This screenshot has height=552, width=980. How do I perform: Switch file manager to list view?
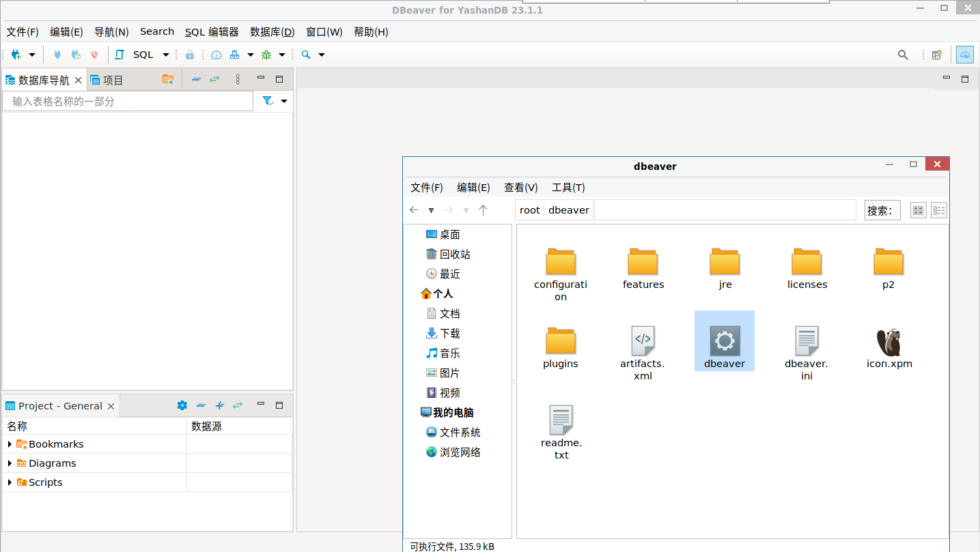939,211
